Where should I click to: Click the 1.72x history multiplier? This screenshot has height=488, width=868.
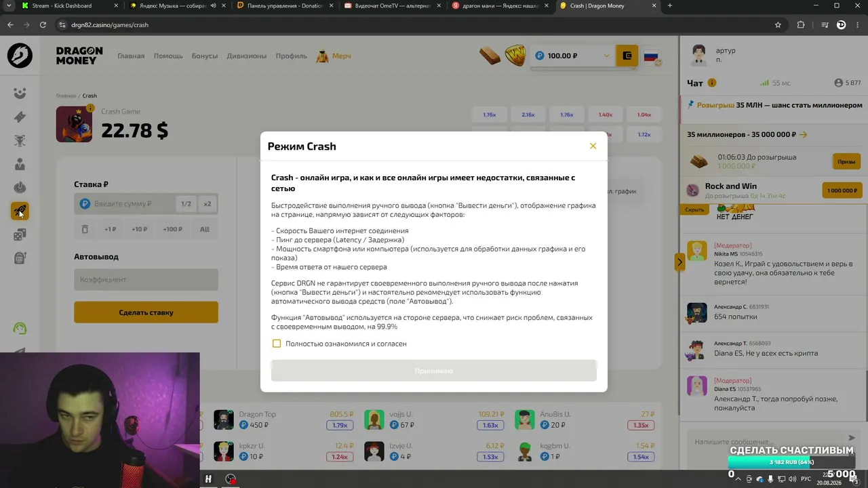point(644,134)
